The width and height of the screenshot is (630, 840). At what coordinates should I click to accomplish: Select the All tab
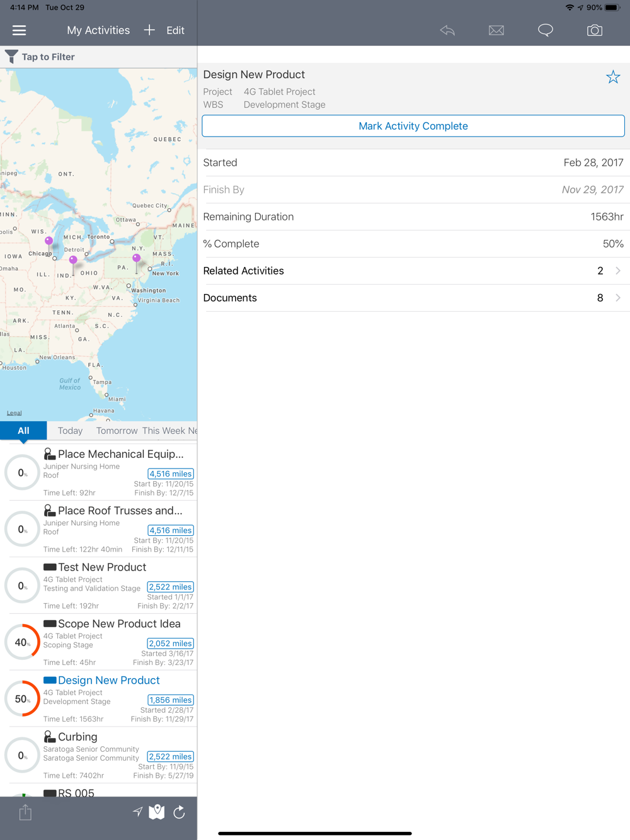coord(23,431)
